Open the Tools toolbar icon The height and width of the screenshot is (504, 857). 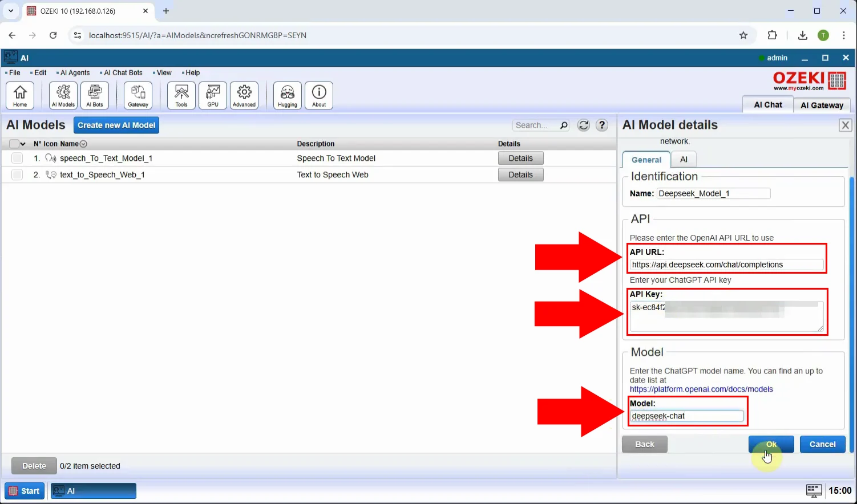(x=181, y=95)
